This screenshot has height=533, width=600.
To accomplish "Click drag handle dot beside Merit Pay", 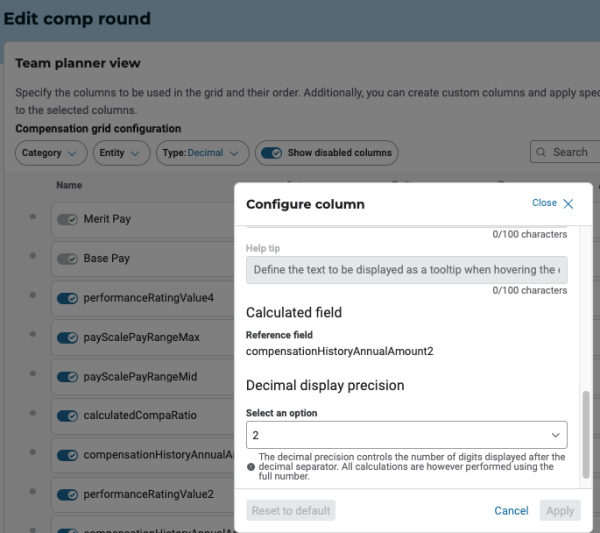I will tap(33, 218).
